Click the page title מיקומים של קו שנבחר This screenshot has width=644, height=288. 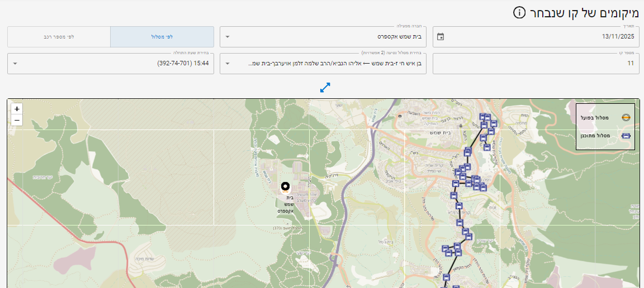coord(585,13)
